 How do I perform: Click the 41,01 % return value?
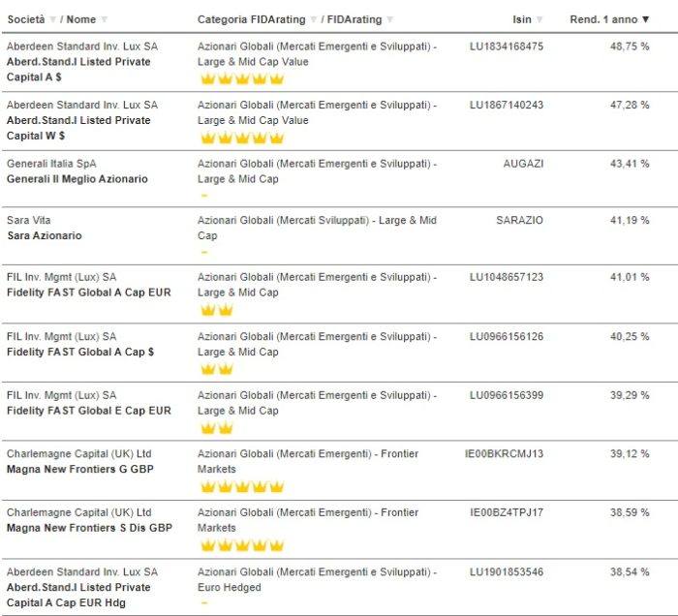coord(630,277)
